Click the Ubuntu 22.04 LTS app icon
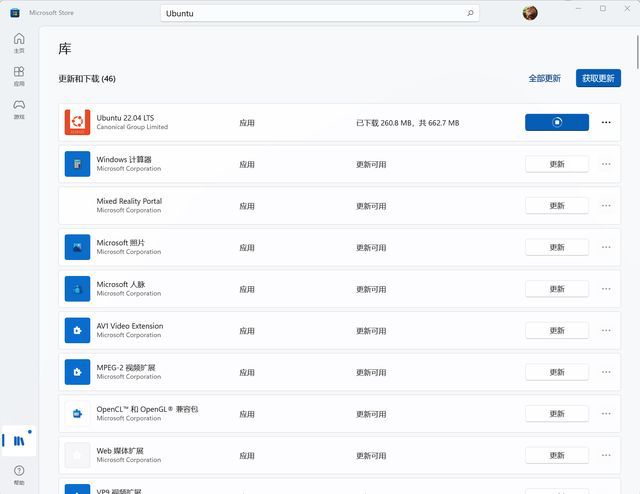Screen dimensions: 640x494 click(77, 122)
